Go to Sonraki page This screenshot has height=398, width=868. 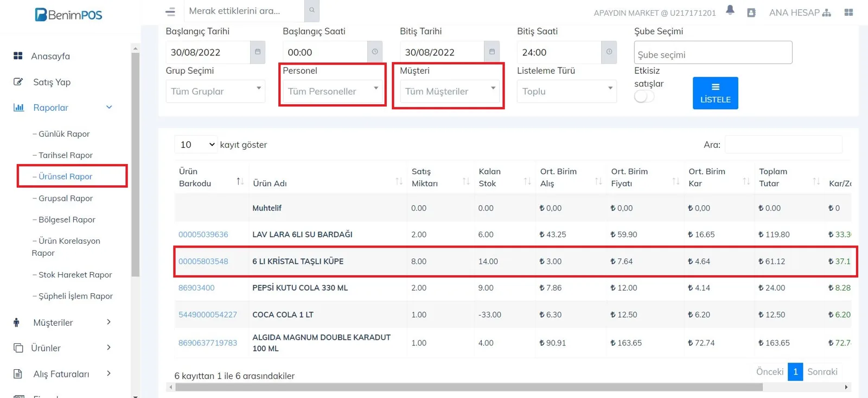coord(822,372)
